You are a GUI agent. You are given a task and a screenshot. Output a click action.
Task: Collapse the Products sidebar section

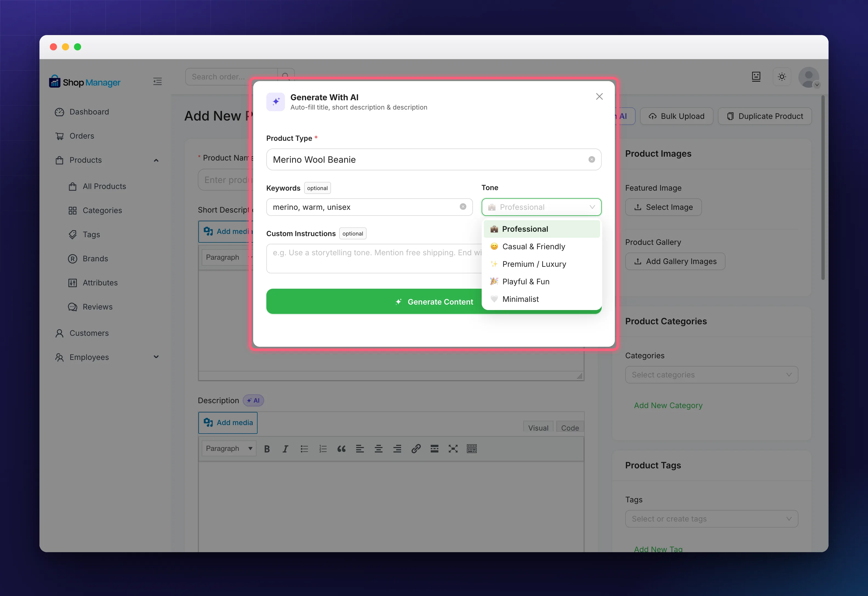tap(156, 160)
